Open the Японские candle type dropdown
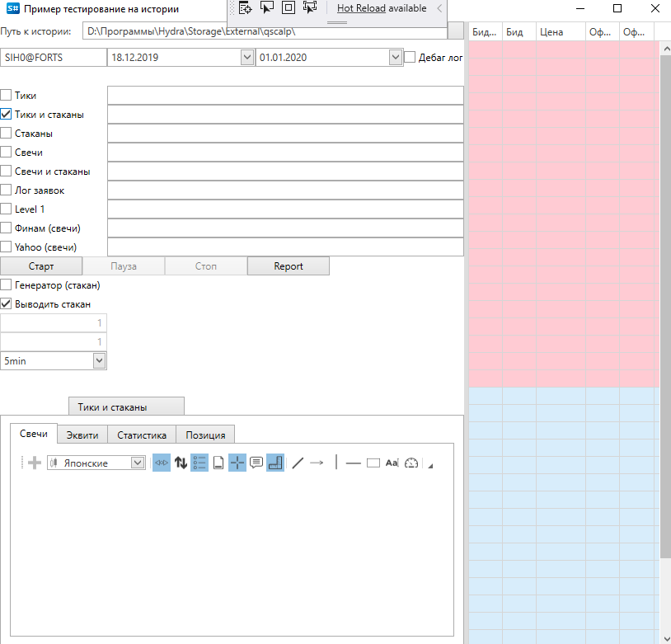 pyautogui.click(x=138, y=463)
